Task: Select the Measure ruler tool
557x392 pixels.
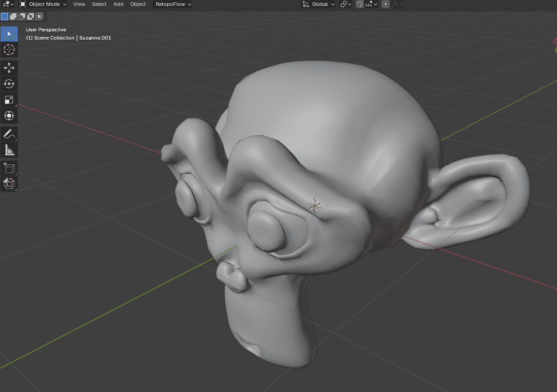Action: 9,150
